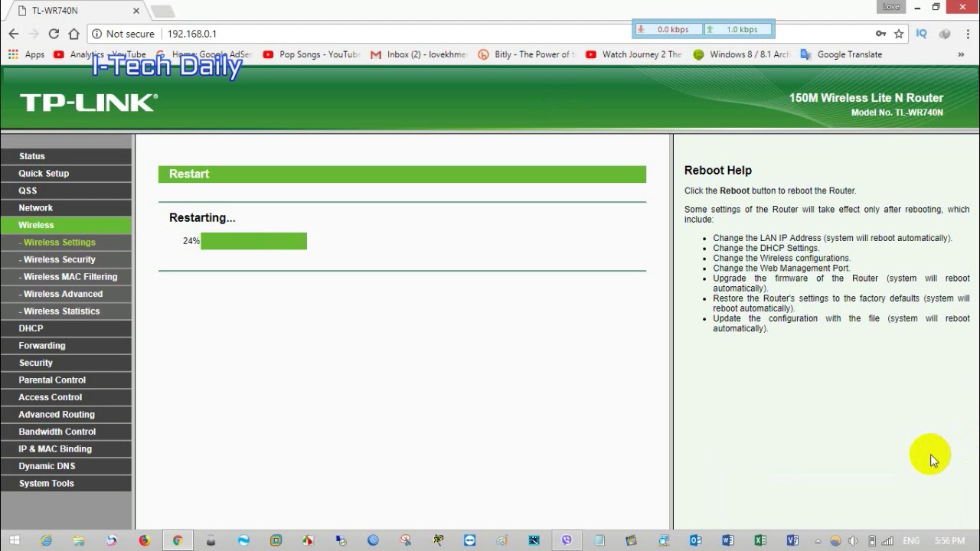980x551 pixels.
Task: Open the browser home page icon
Action: point(73,34)
